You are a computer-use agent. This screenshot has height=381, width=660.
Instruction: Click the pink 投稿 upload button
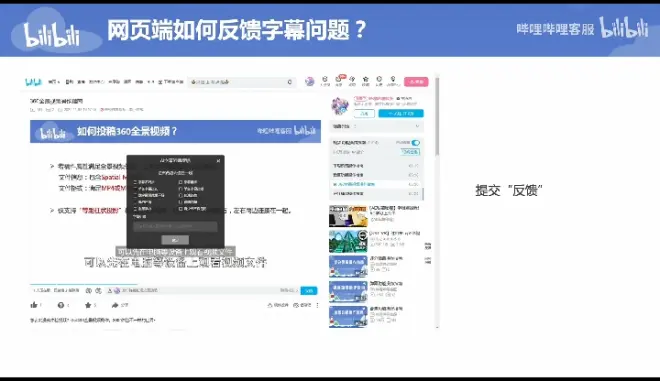416,82
